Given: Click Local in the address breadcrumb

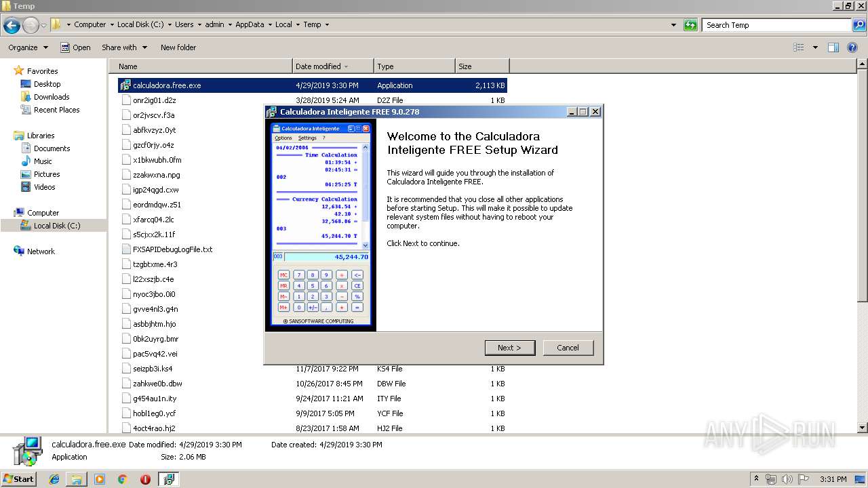Looking at the screenshot, I should (x=283, y=24).
